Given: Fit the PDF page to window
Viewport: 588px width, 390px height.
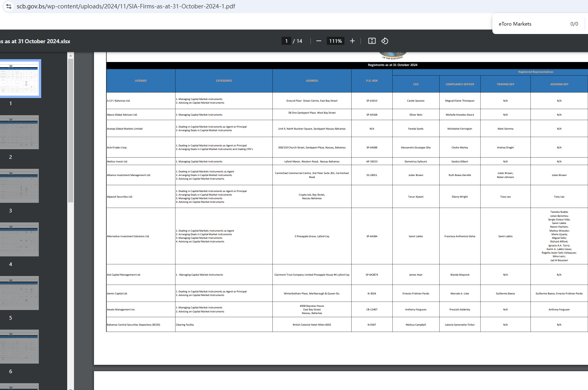Looking at the screenshot, I should (372, 41).
